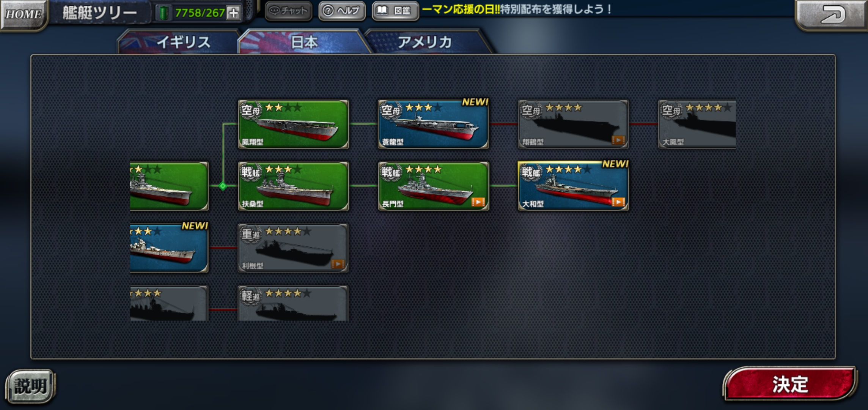Image resolution: width=868 pixels, height=410 pixels.
Task: Select the 日本 tab
Action: (x=303, y=42)
